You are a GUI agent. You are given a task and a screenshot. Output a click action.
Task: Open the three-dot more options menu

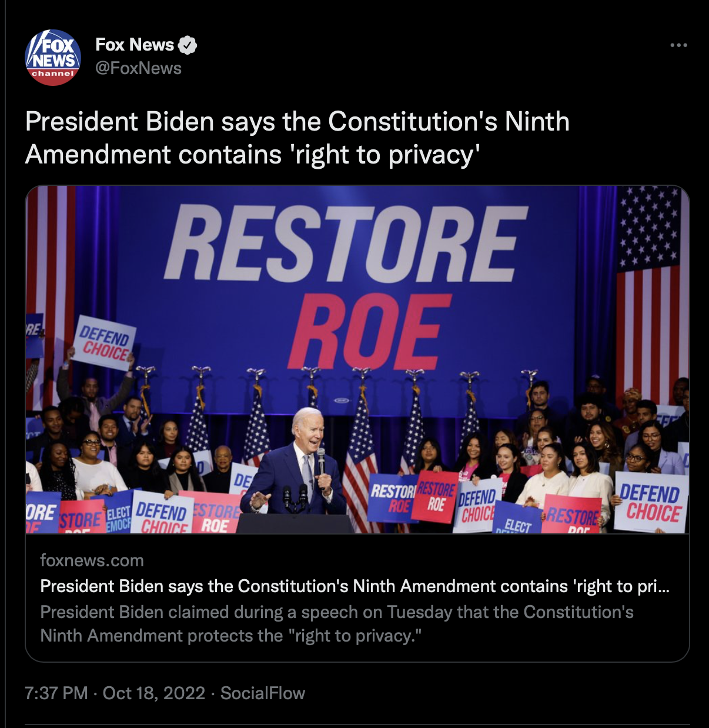pyautogui.click(x=678, y=45)
